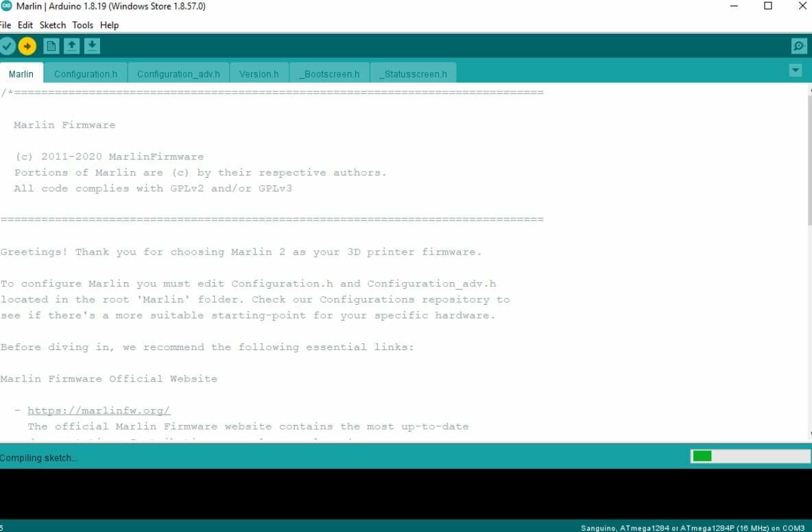This screenshot has width=812, height=532.
Task: Follow the https://marlinfw.org/ link
Action: [x=99, y=410]
